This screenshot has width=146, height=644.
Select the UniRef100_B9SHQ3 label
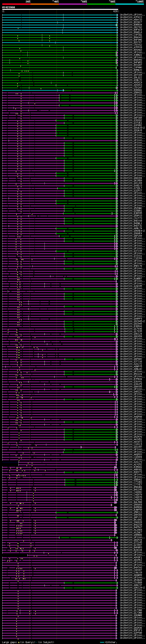click(x=131, y=50)
